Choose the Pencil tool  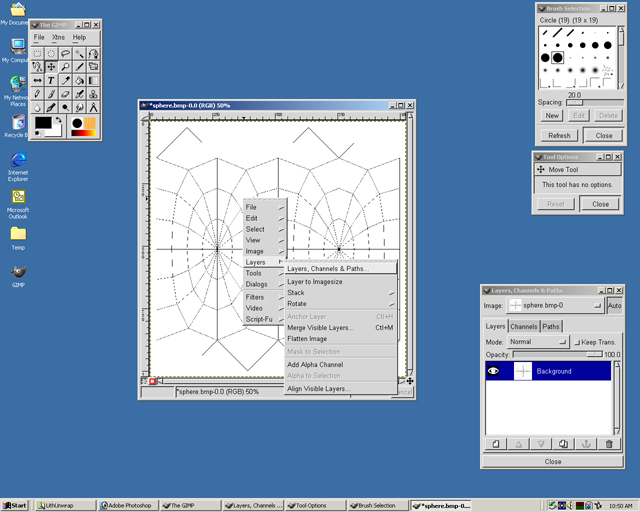(38, 94)
